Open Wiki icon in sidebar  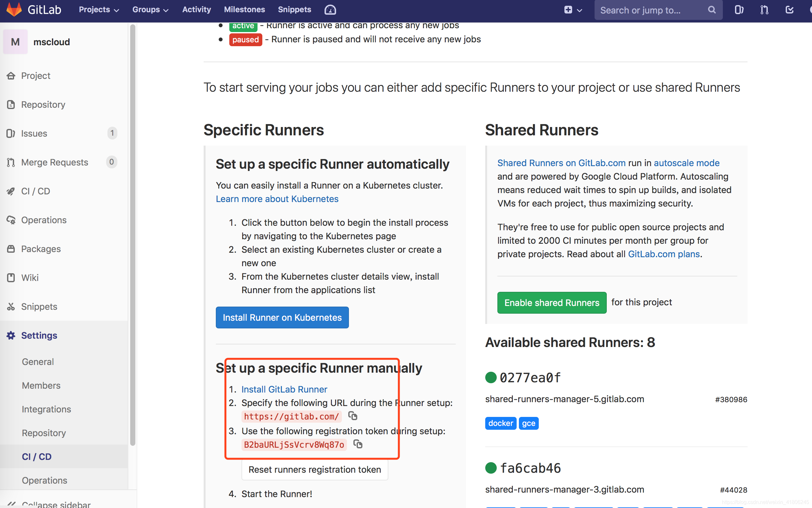click(11, 278)
